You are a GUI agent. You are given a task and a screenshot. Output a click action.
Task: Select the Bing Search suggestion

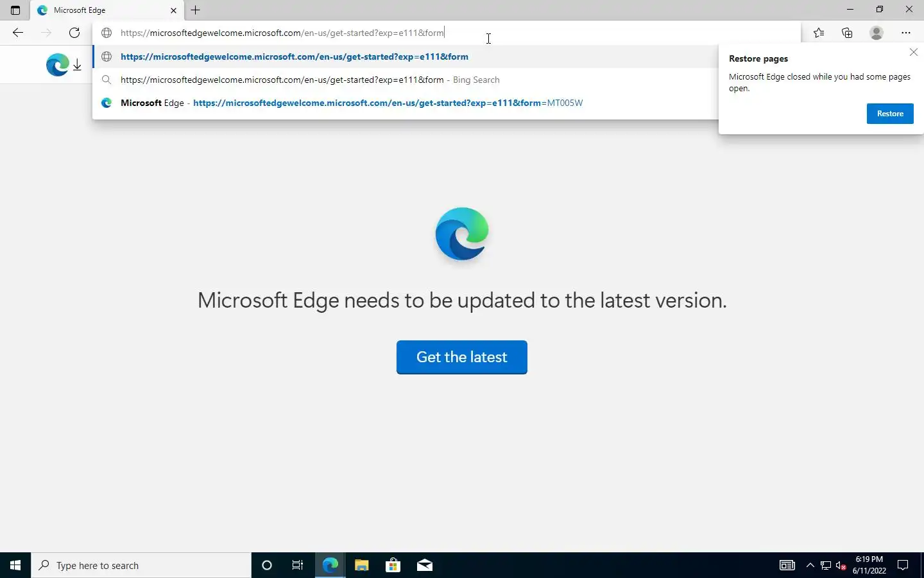[406, 80]
